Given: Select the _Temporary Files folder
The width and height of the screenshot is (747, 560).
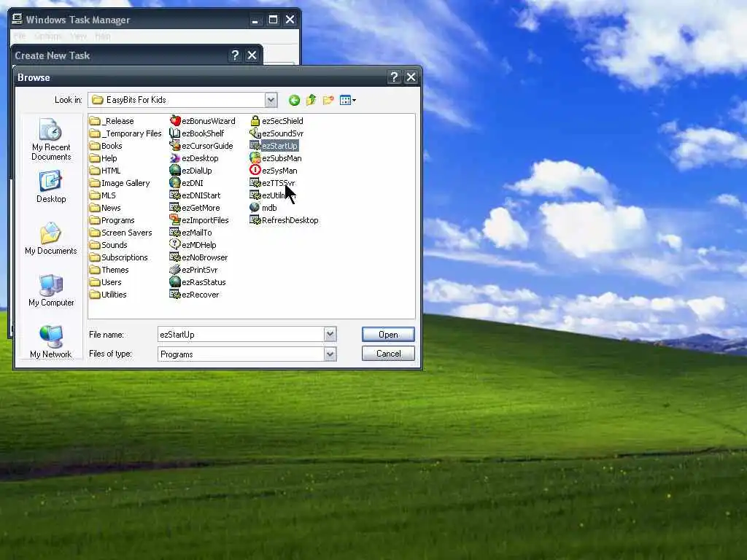Looking at the screenshot, I should point(125,133).
